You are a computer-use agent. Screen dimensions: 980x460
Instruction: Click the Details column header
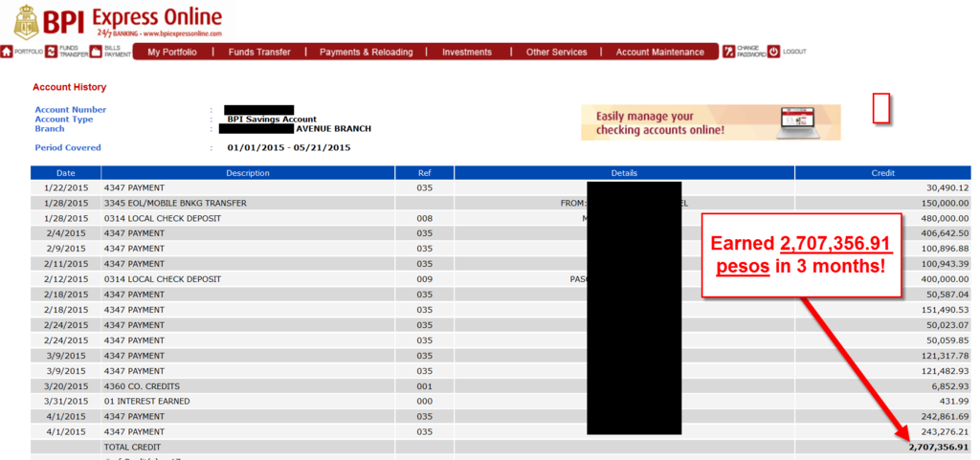click(624, 173)
